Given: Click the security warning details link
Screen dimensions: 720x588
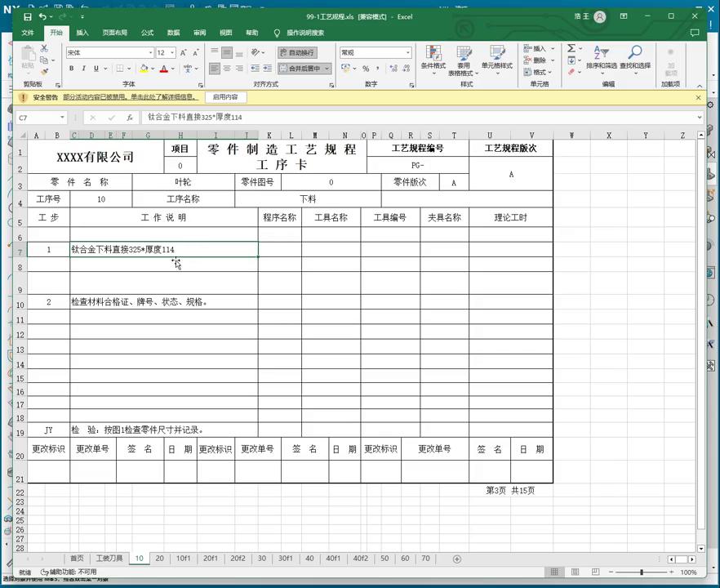Looking at the screenshot, I should click(x=131, y=97).
